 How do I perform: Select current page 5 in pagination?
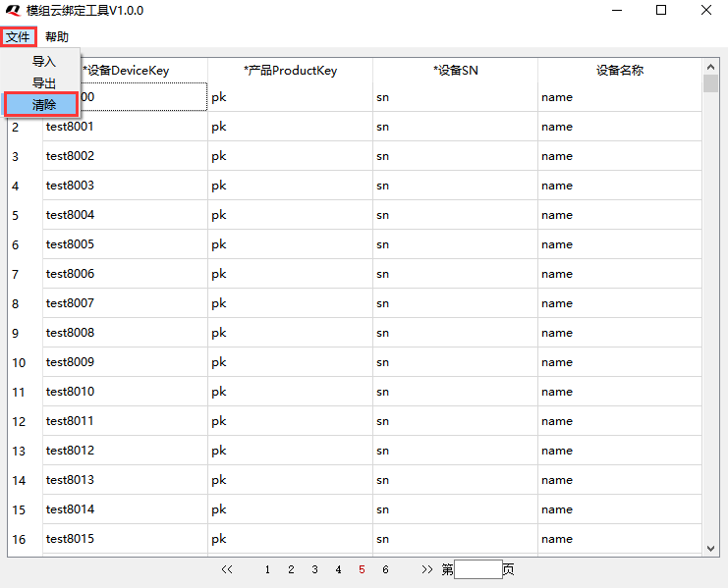coord(362,569)
